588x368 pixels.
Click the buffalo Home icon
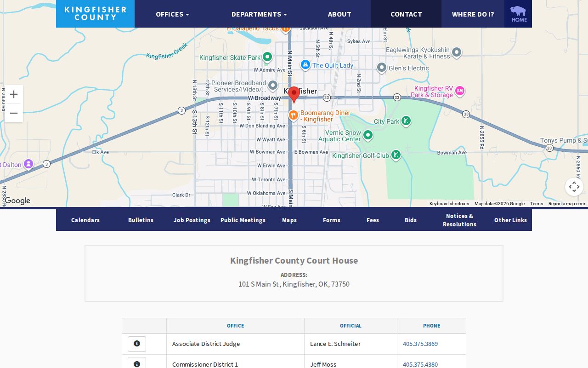click(518, 14)
